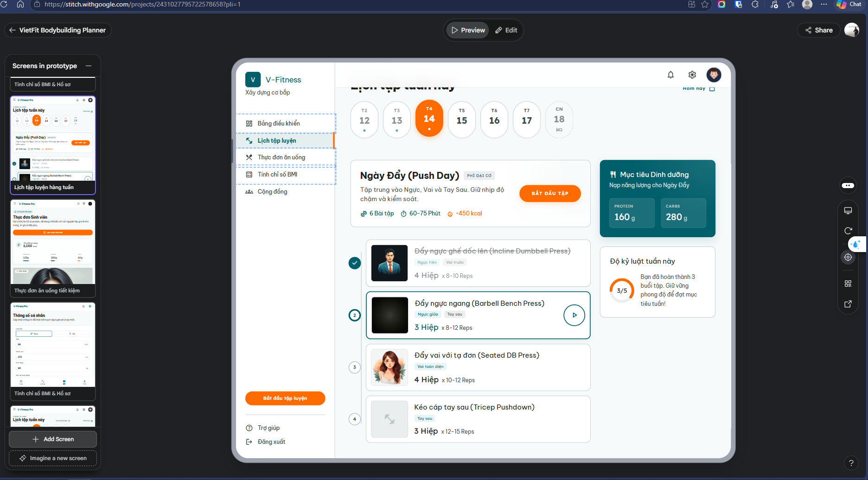Click 60-75 Phút timer icon

[x=404, y=214]
